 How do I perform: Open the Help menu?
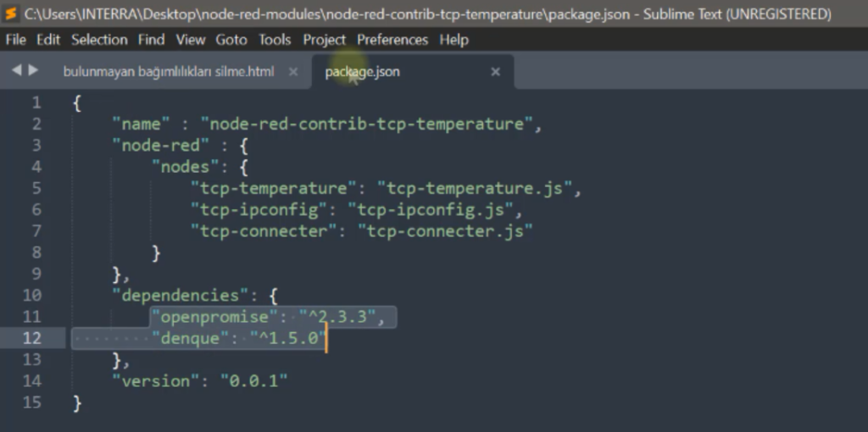(454, 40)
